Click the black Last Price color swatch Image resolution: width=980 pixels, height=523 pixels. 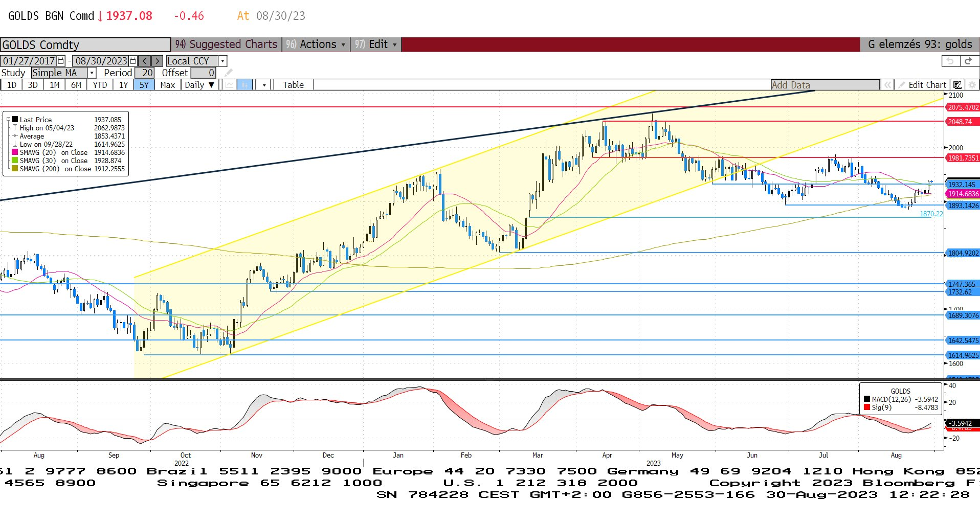click(15, 120)
